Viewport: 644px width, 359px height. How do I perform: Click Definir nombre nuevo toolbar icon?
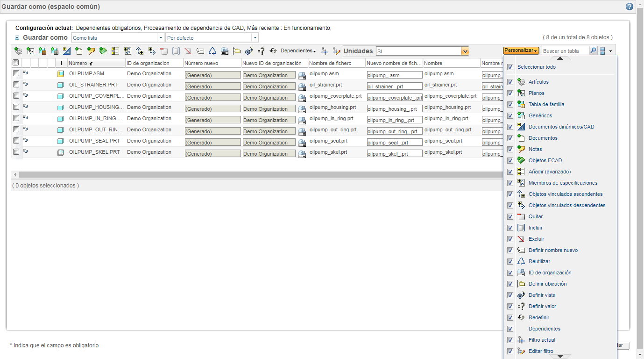point(200,51)
